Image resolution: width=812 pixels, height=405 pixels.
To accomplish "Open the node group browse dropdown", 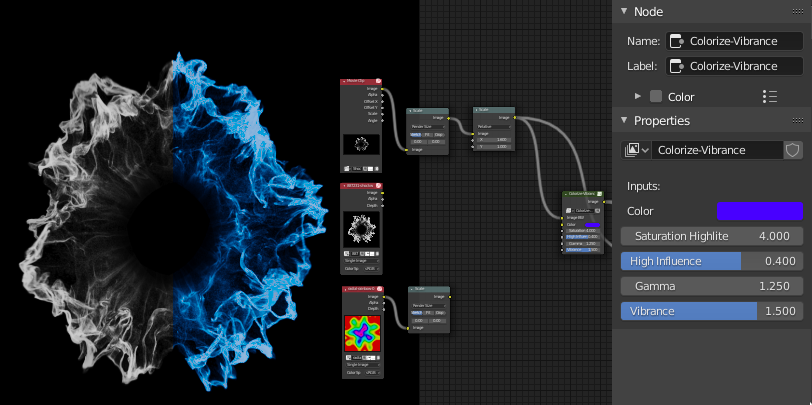I will click(636, 150).
